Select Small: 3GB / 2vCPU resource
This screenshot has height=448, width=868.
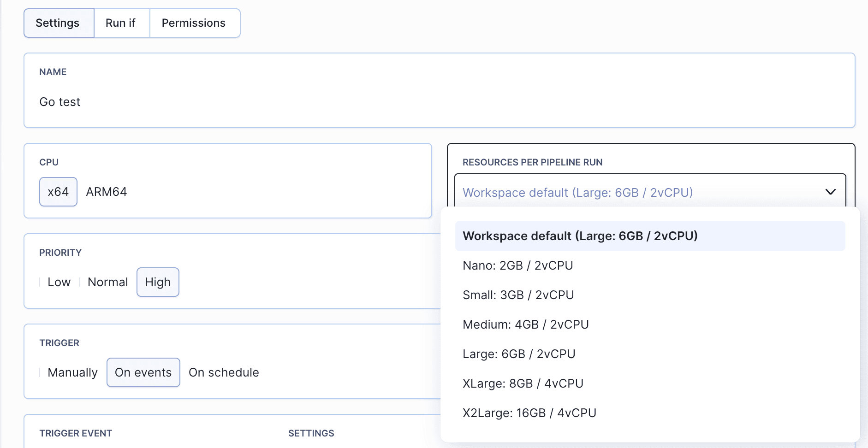(518, 295)
